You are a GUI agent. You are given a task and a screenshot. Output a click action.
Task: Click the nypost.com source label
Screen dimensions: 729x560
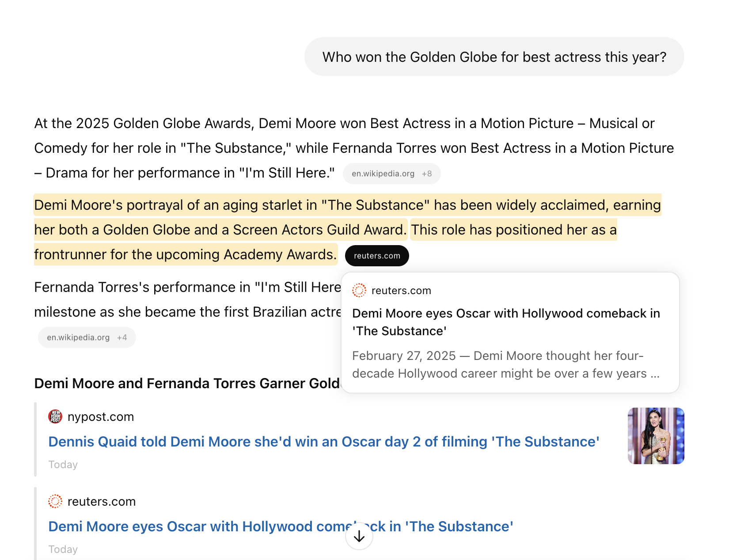click(101, 416)
